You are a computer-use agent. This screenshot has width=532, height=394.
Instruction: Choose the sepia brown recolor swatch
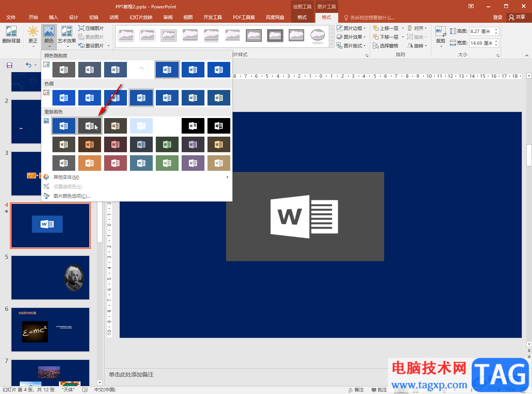point(116,126)
